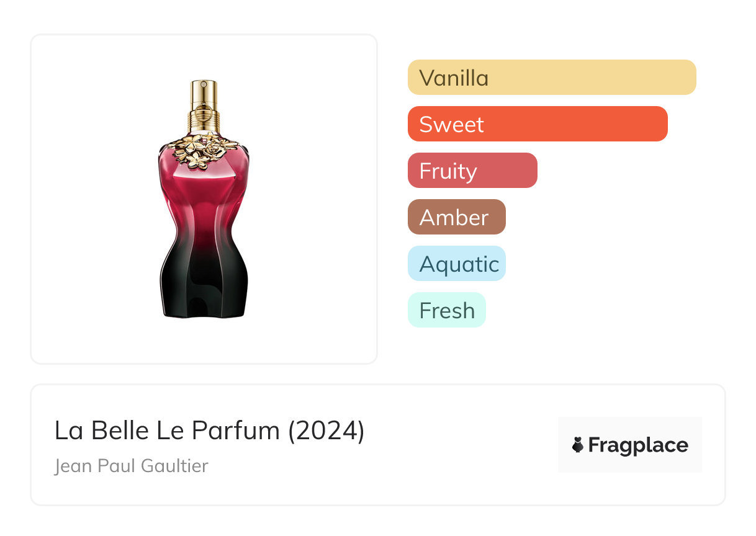Click the Fragplace perfume bottle logo icon
Image resolution: width=756 pixels, height=536 pixels.
tap(578, 445)
